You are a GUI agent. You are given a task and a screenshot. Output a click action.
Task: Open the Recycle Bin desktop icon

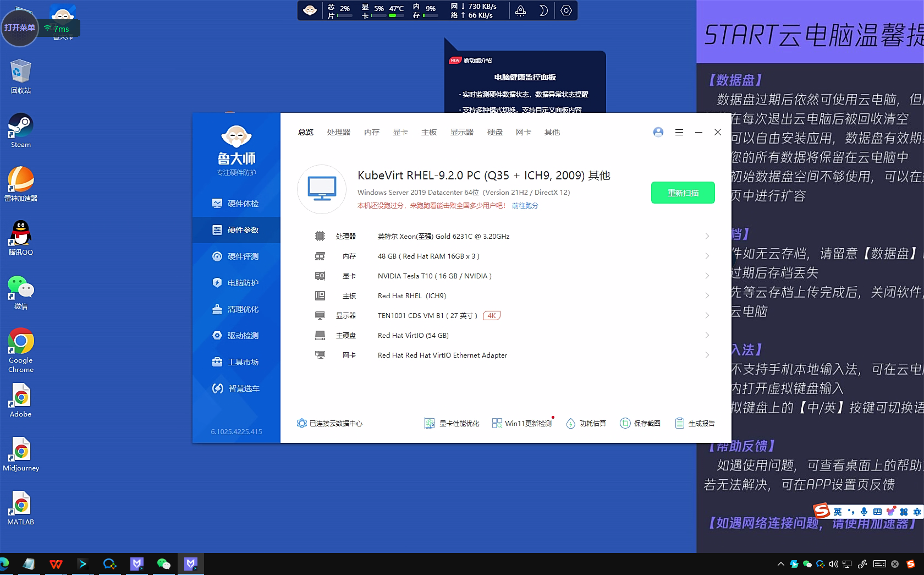click(x=20, y=76)
